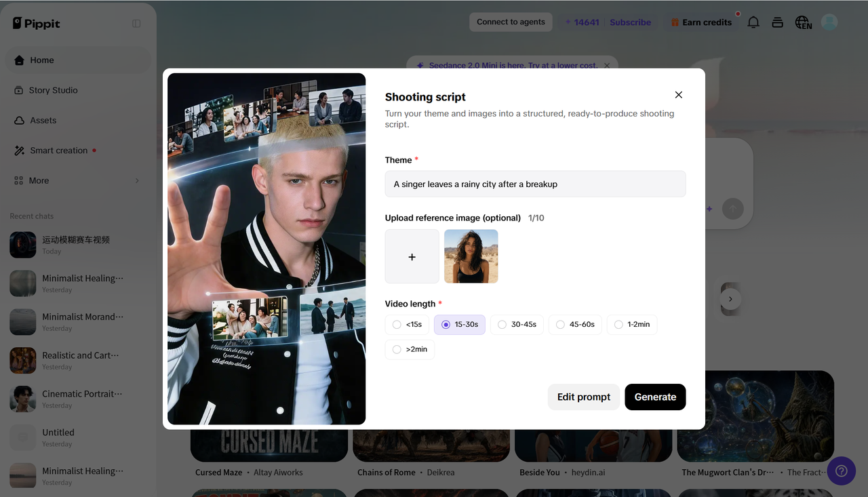Open the Beside You card label
This screenshot has width=868, height=497.
(x=540, y=473)
